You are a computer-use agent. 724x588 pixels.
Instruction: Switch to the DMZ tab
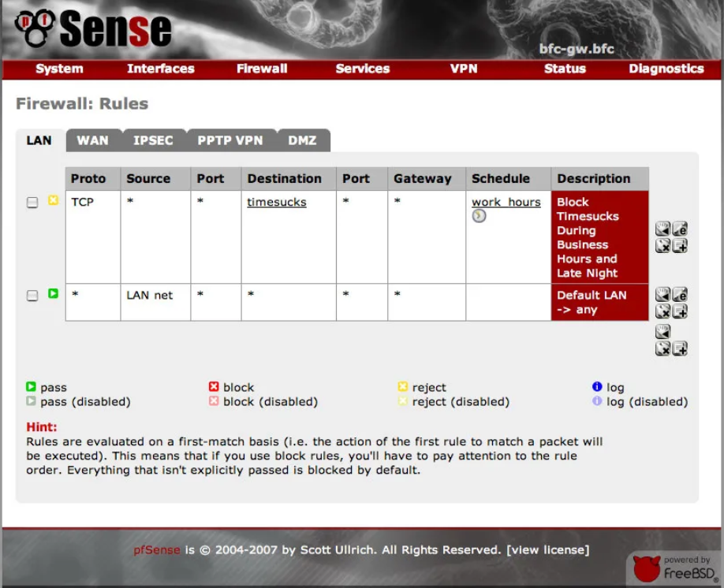click(x=302, y=140)
